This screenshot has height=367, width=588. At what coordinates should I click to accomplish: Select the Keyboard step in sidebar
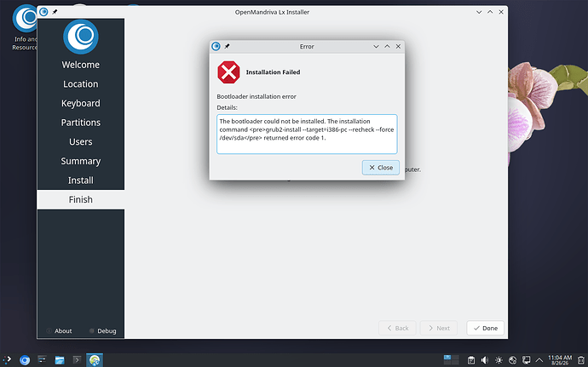pos(81,103)
